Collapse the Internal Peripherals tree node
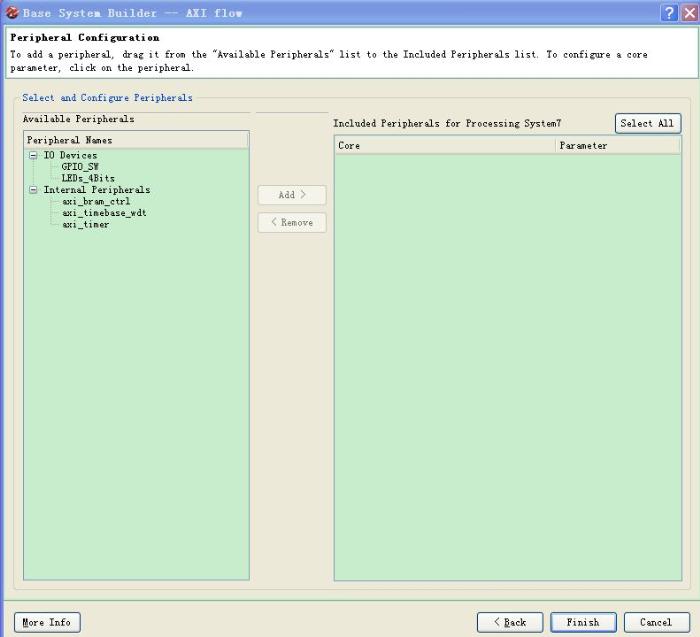This screenshot has width=700, height=637. (33, 190)
